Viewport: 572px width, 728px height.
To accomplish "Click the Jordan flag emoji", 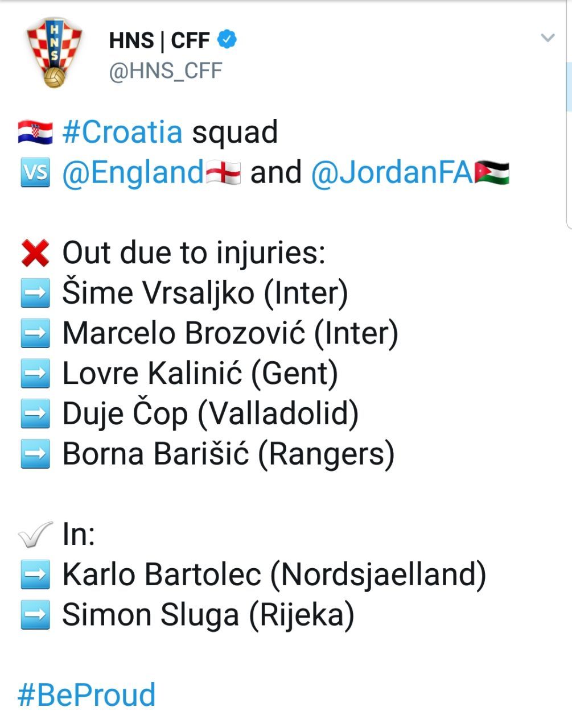I will [492, 172].
